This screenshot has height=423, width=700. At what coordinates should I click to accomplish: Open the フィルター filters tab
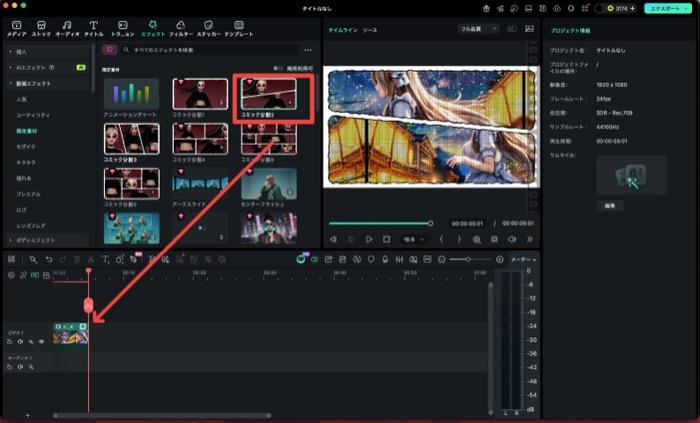coord(180,28)
